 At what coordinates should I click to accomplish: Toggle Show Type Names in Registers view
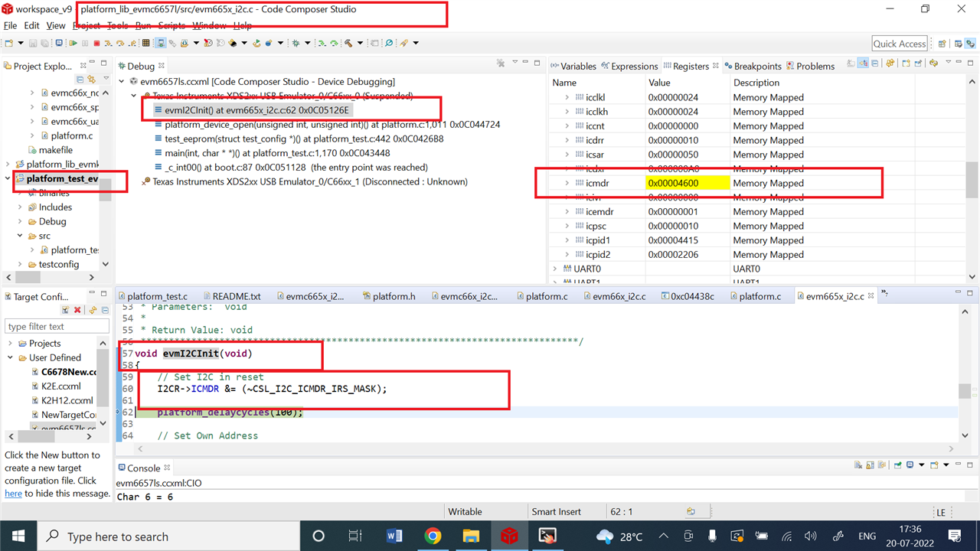pyautogui.click(x=851, y=64)
